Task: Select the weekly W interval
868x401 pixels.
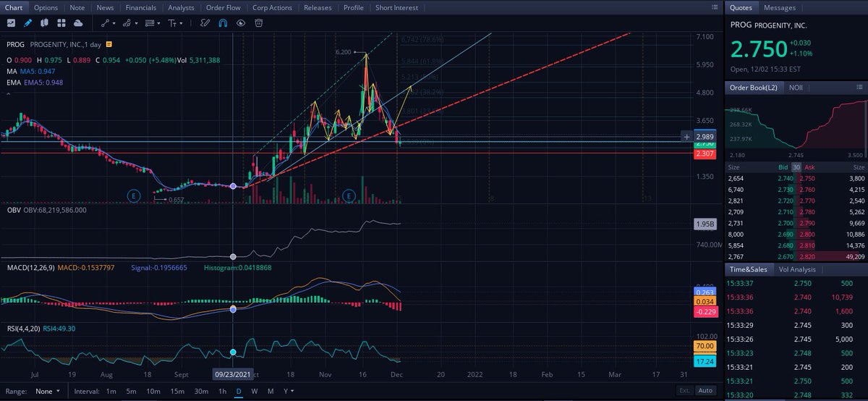Action: click(x=255, y=392)
